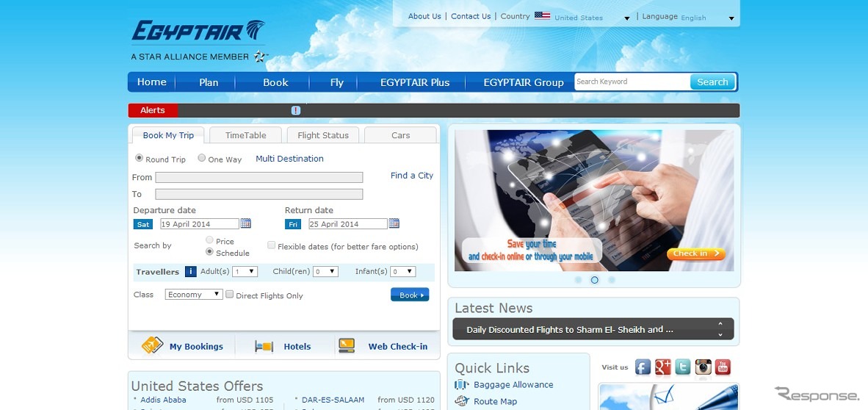868x410 pixels.
Task: Click the Route Map globe icon
Action: pyautogui.click(x=462, y=401)
